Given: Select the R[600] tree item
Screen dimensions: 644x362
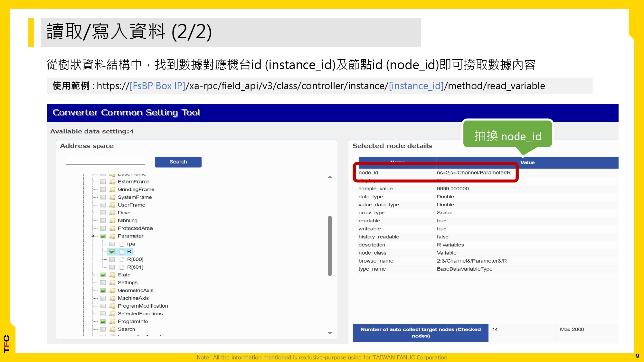Looking at the screenshot, I should pos(135,259).
